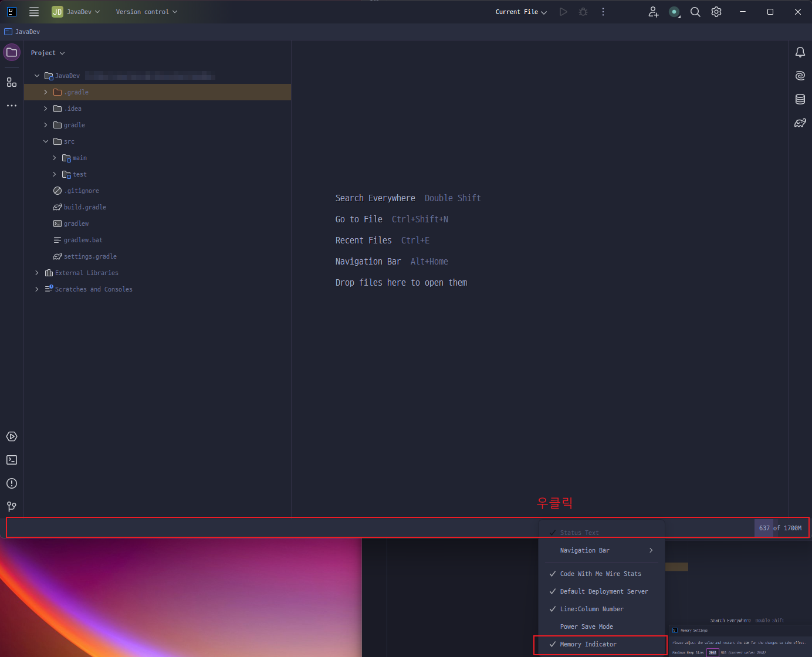
Task: Toggle Memory Indicator in context menu
Action: 588,644
